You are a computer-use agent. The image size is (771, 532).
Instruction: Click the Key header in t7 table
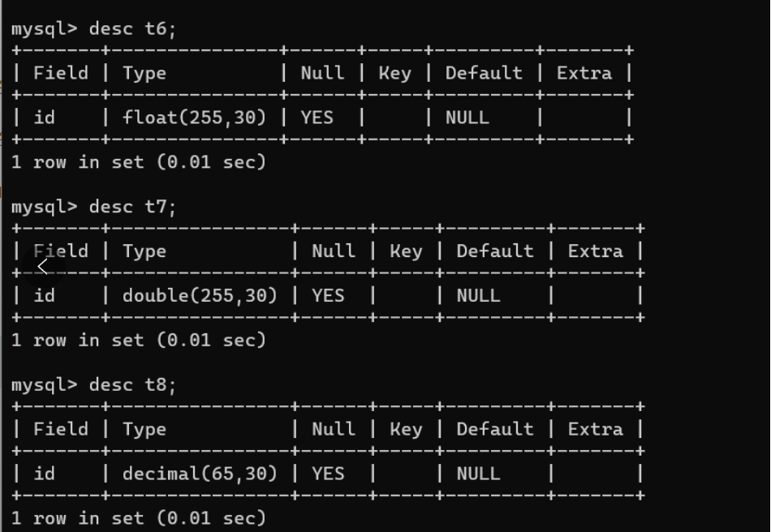pyautogui.click(x=406, y=251)
